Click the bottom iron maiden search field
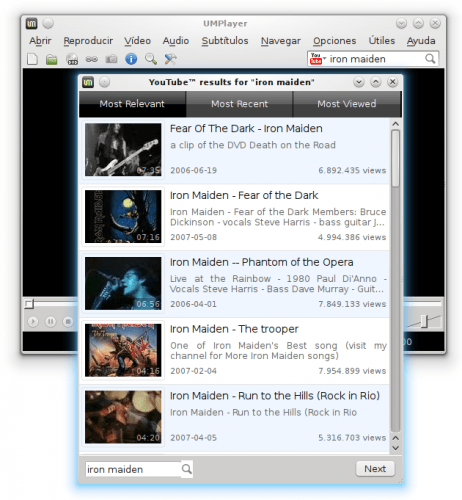The image size is (462, 500). coord(133,469)
